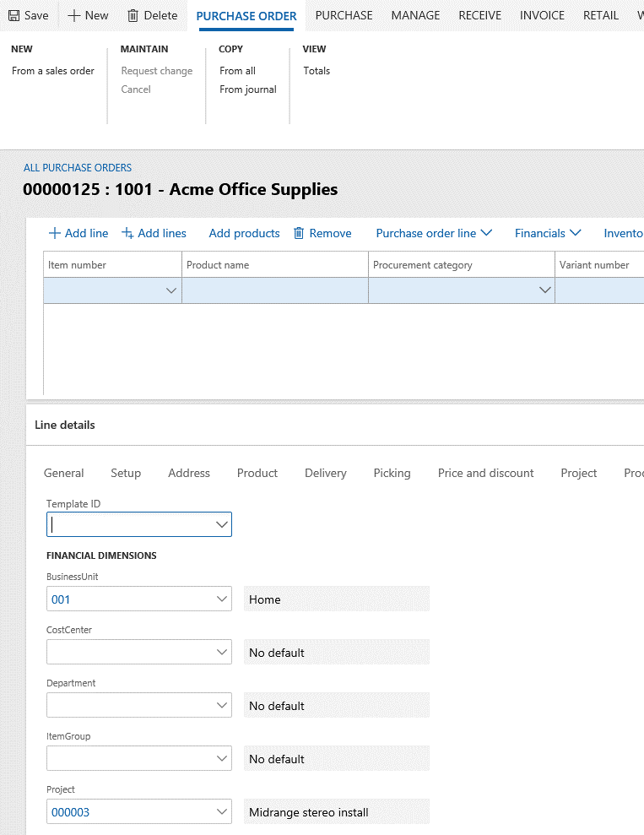Open the Delivery line details tab
The image size is (644, 835).
(325, 473)
